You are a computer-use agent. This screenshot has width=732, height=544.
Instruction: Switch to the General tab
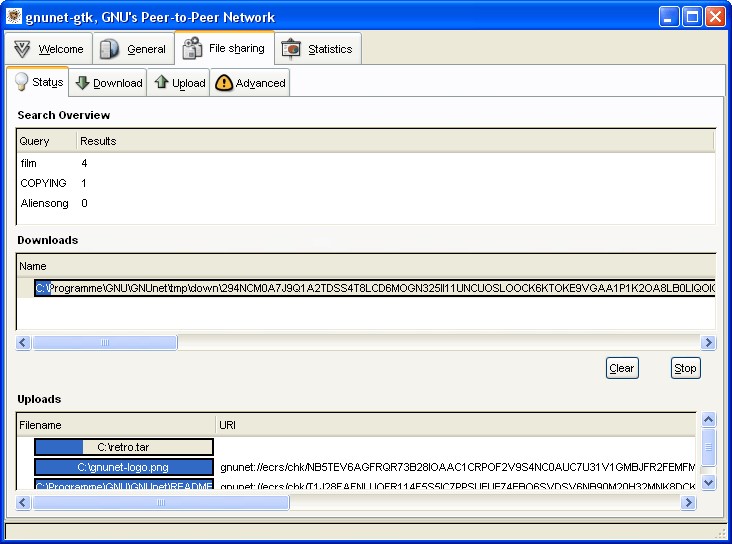pyautogui.click(x=134, y=49)
